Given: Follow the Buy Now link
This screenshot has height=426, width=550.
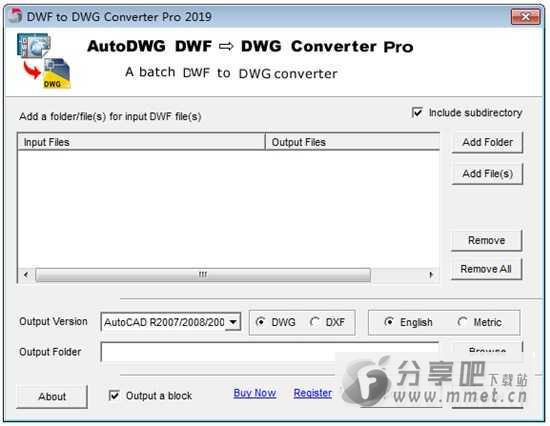Looking at the screenshot, I should pyautogui.click(x=255, y=393).
